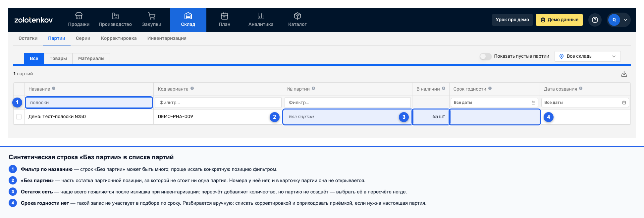Show info tooltip for Название column
Viewport: 644px width, 218px height.
(54, 89)
